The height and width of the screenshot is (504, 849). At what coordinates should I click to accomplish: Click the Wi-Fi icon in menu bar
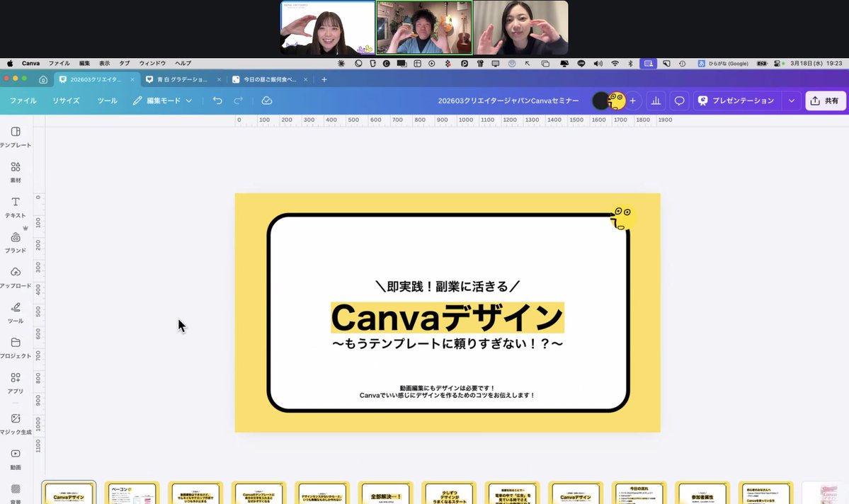point(615,63)
